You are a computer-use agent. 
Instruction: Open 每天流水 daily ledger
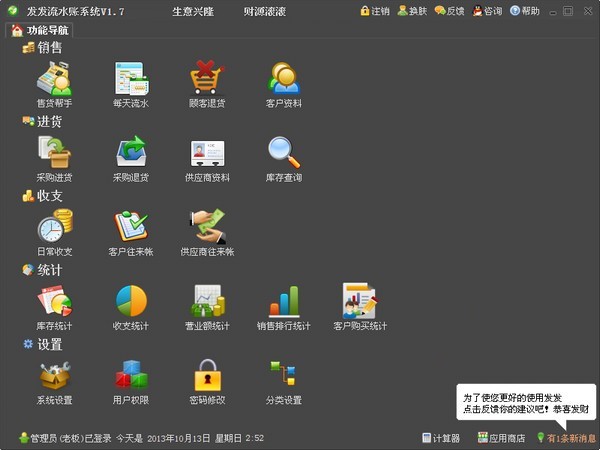[131, 79]
